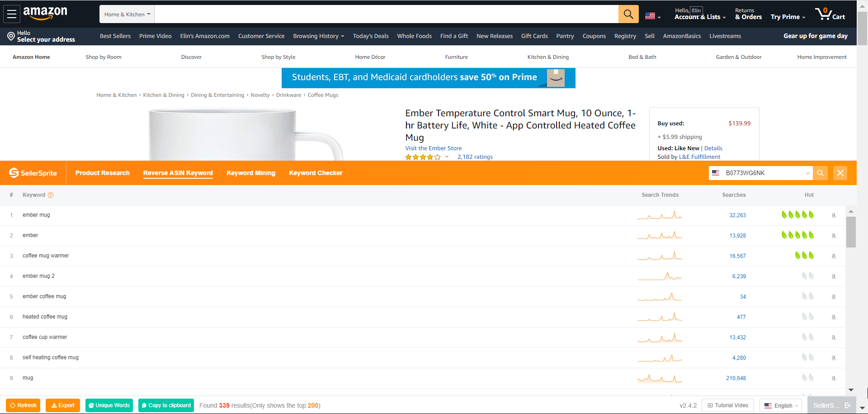Click the 210,648 searches value
The image size is (868, 414).
pos(736,378)
